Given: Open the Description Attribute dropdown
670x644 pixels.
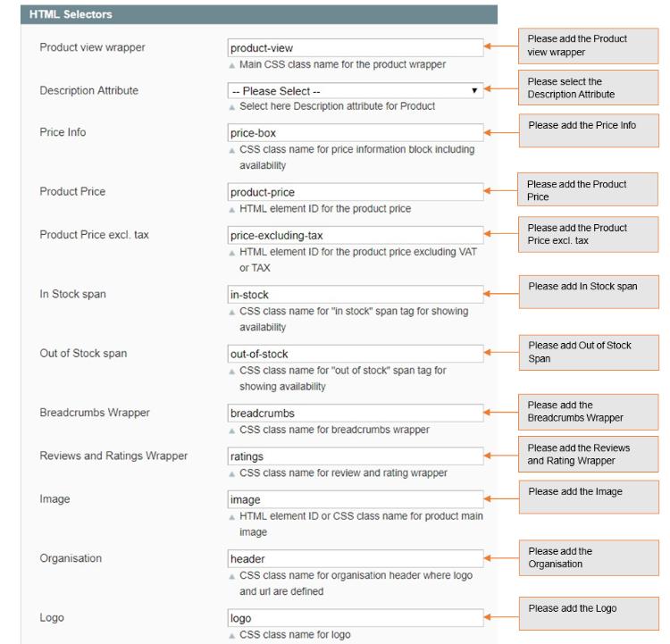Looking at the screenshot, I should 355,90.
